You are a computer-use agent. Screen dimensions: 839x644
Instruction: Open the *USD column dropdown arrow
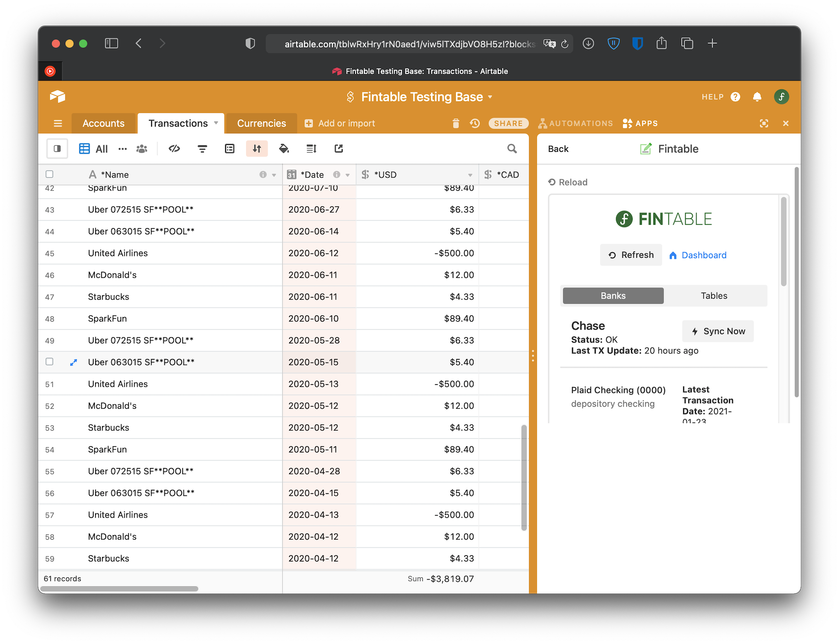pos(470,175)
